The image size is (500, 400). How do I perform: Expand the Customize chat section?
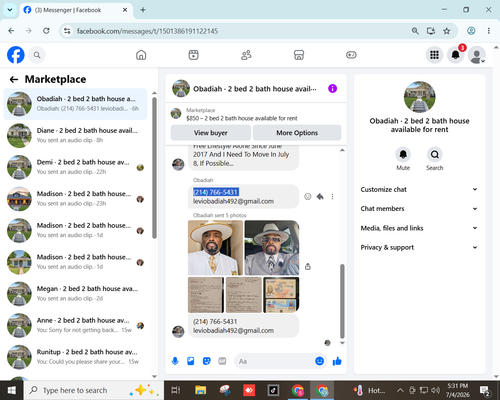pyautogui.click(x=419, y=189)
